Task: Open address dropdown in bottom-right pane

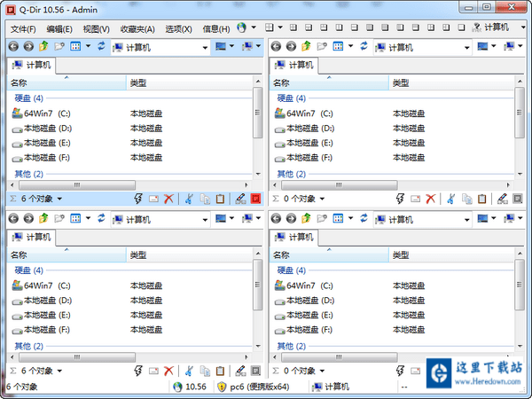Action: pos(467,220)
